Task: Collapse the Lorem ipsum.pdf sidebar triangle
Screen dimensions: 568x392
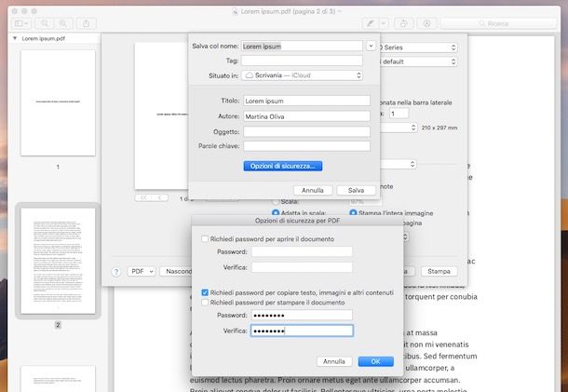Action: tap(15, 38)
